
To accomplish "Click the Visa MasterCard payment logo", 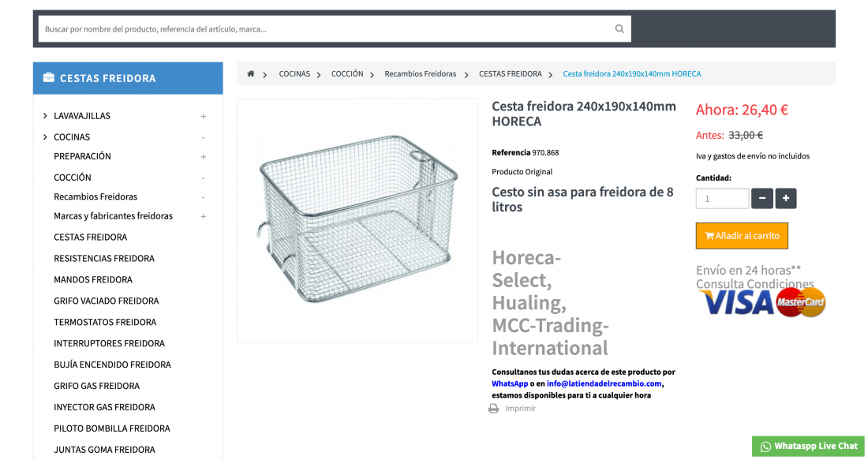I will pyautogui.click(x=763, y=302).
